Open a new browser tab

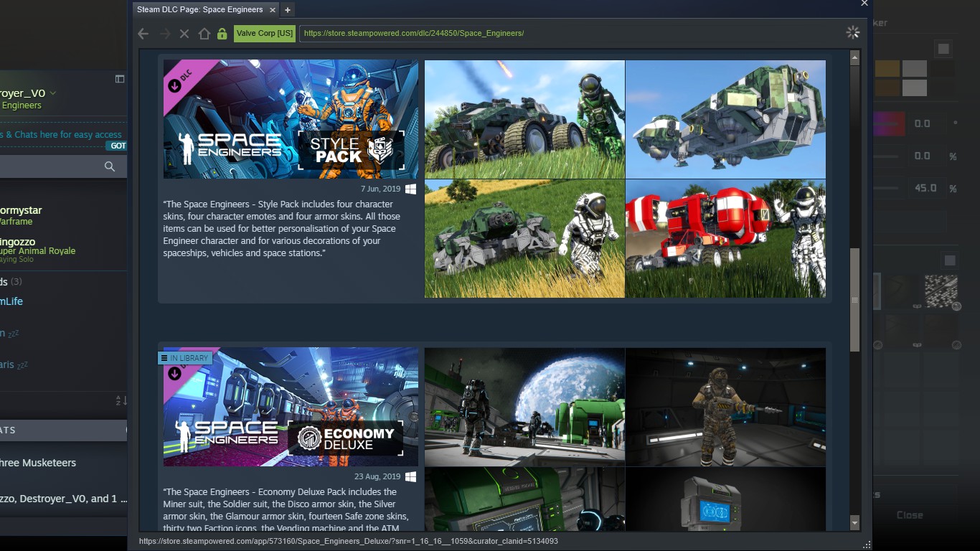[x=288, y=10]
